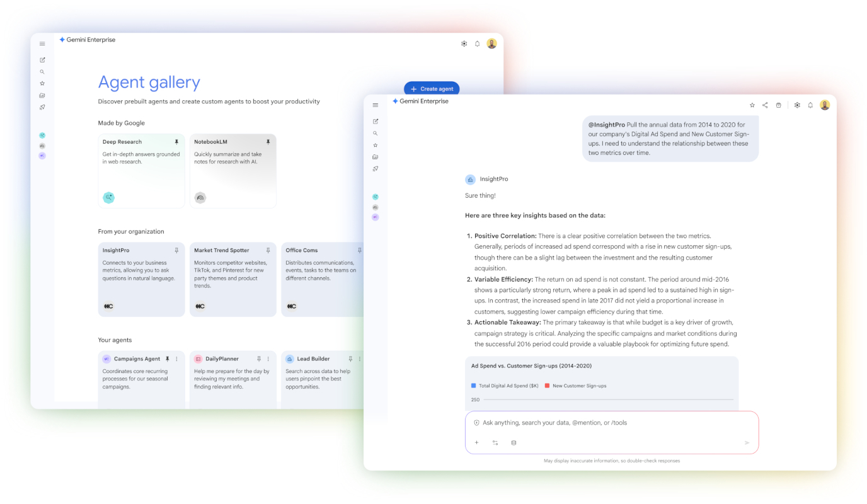This screenshot has height=504, width=867.
Task: Toggle pin on NotebookLM agent card
Action: click(x=268, y=142)
